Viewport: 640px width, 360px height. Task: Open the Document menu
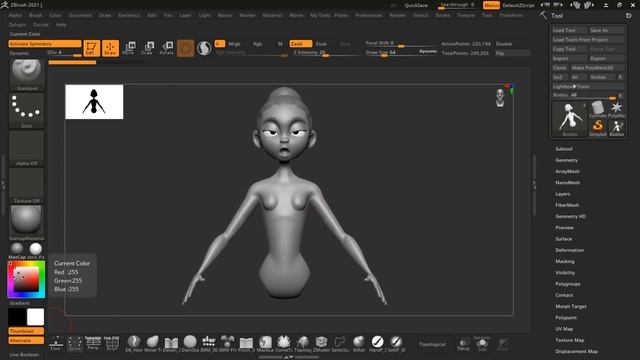tap(80, 15)
